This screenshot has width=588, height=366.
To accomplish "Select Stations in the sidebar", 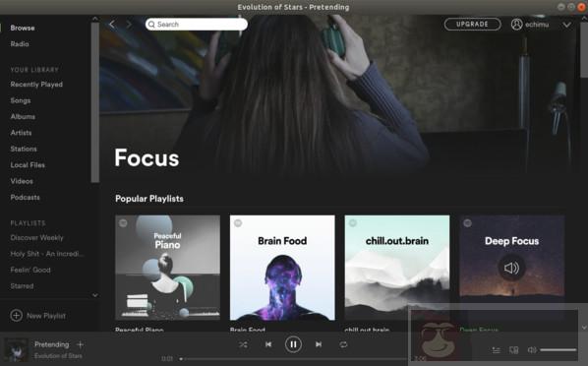I will pos(24,149).
